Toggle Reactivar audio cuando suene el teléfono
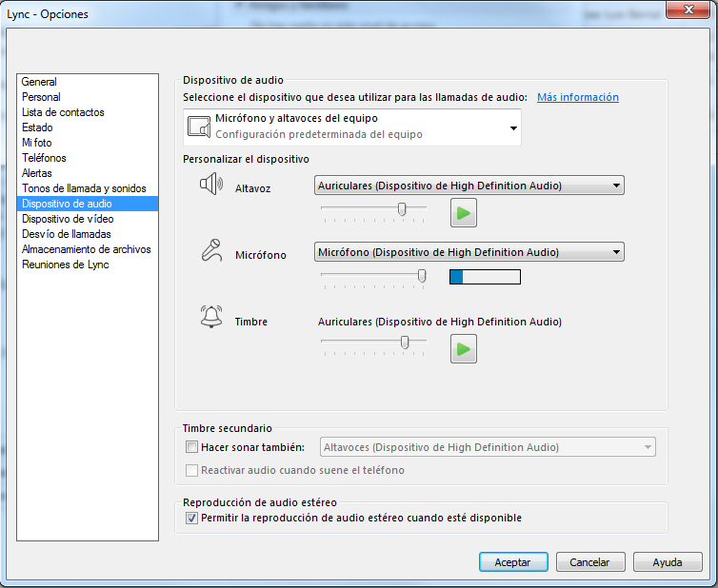Viewport: 718px width, 588px height. coord(191,470)
